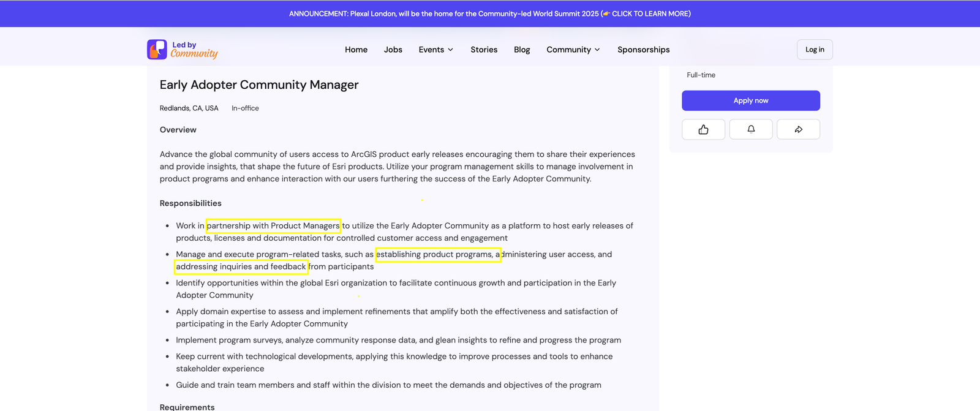This screenshot has height=411, width=980.
Task: Click the Early Adopter Community Manager title
Action: 259,85
